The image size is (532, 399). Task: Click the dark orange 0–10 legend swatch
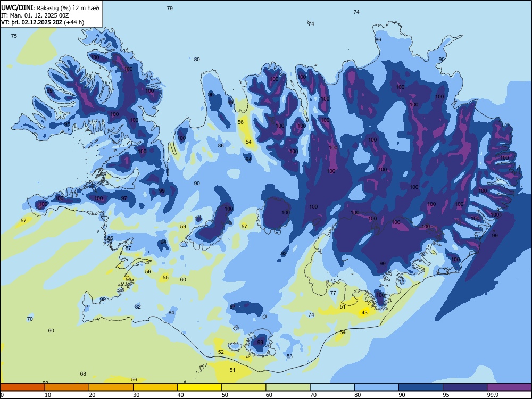[x=22, y=387]
